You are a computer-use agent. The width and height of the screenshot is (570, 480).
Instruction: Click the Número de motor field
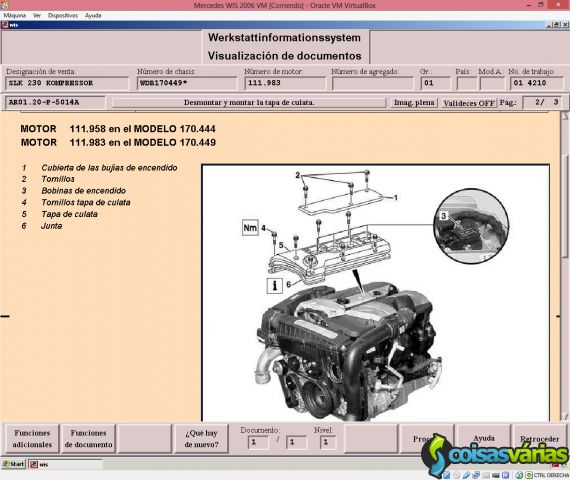point(285,83)
